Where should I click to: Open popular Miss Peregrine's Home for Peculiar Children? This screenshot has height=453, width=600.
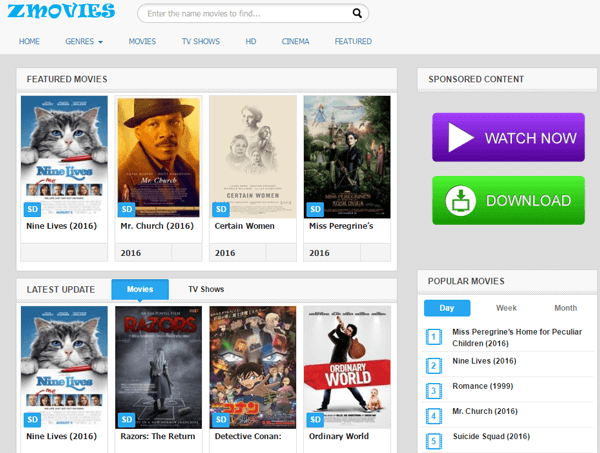pos(517,337)
